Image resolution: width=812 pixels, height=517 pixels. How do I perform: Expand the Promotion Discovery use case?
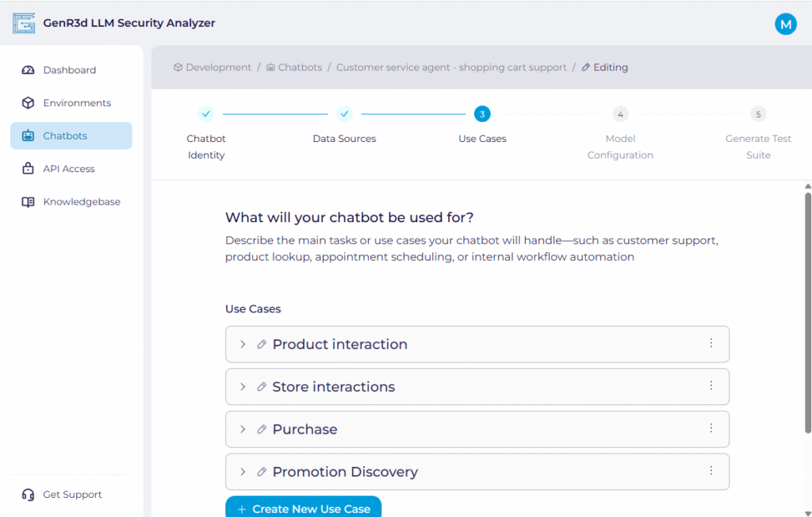coord(243,472)
